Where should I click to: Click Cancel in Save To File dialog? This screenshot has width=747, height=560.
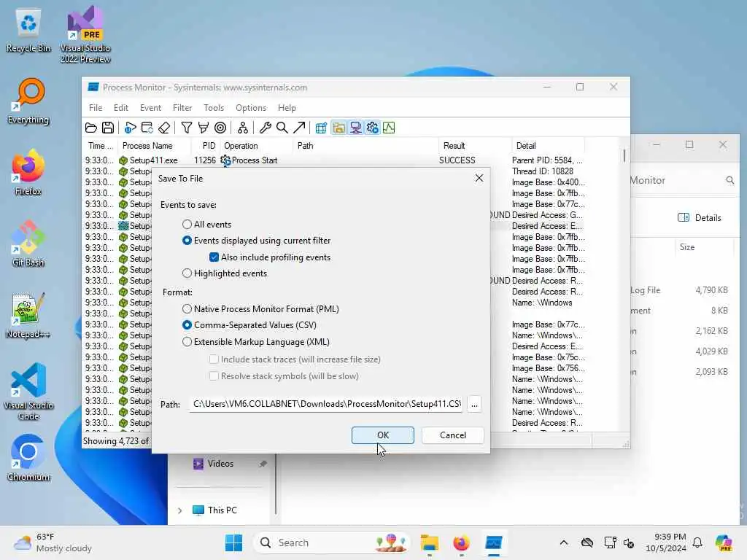click(452, 435)
